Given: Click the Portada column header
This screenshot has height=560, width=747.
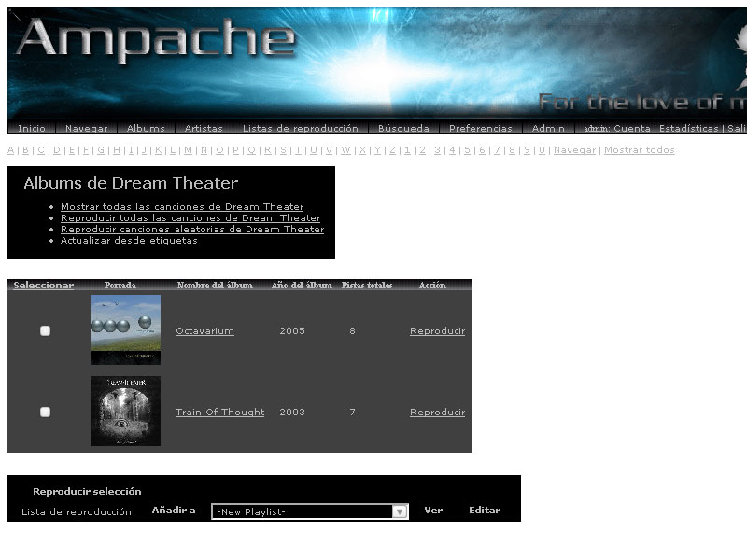Looking at the screenshot, I should [120, 286].
